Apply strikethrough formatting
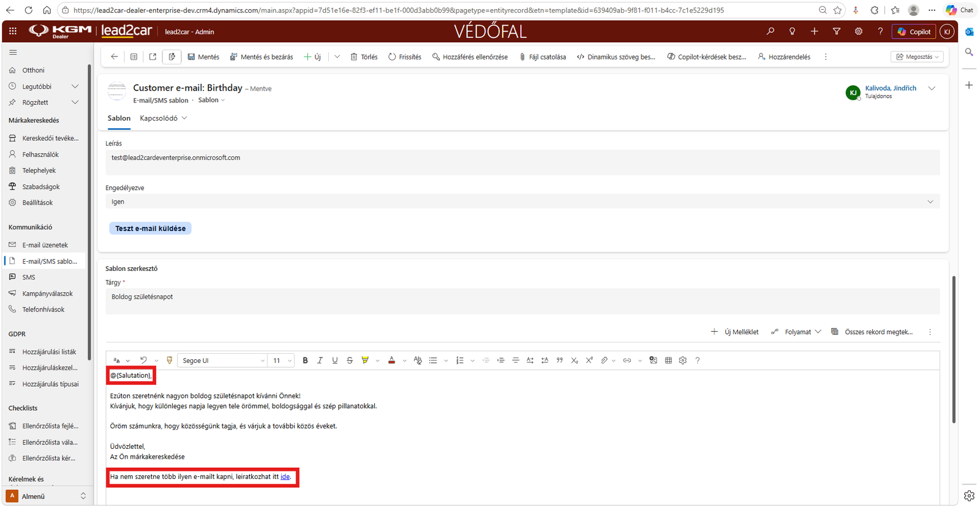980x507 pixels. 350,360
